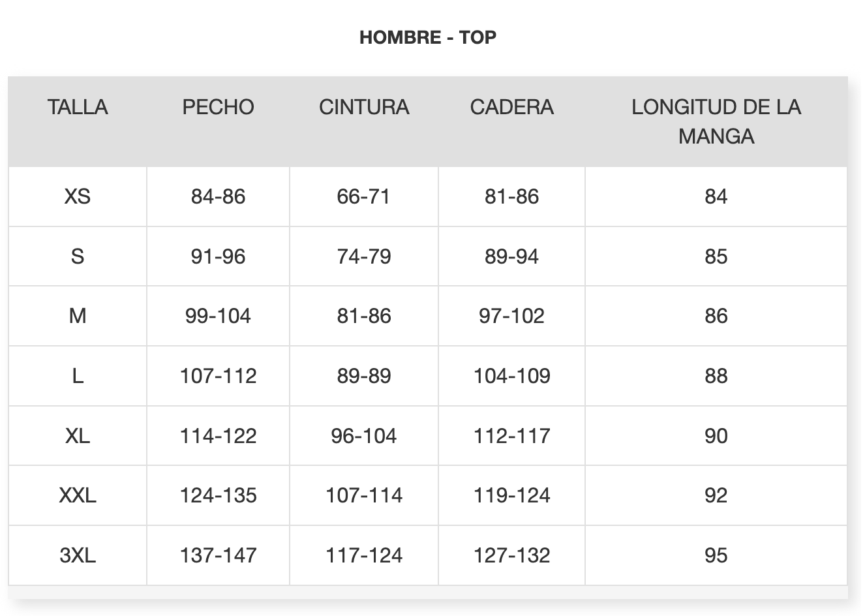Click the HOMBRE - TOP title
This screenshot has height=616, width=865.
[428, 37]
